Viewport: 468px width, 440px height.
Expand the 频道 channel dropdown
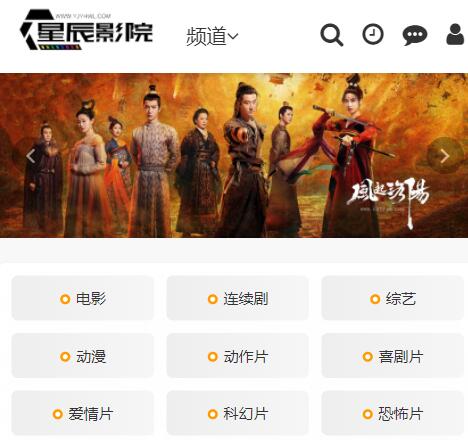point(212,36)
